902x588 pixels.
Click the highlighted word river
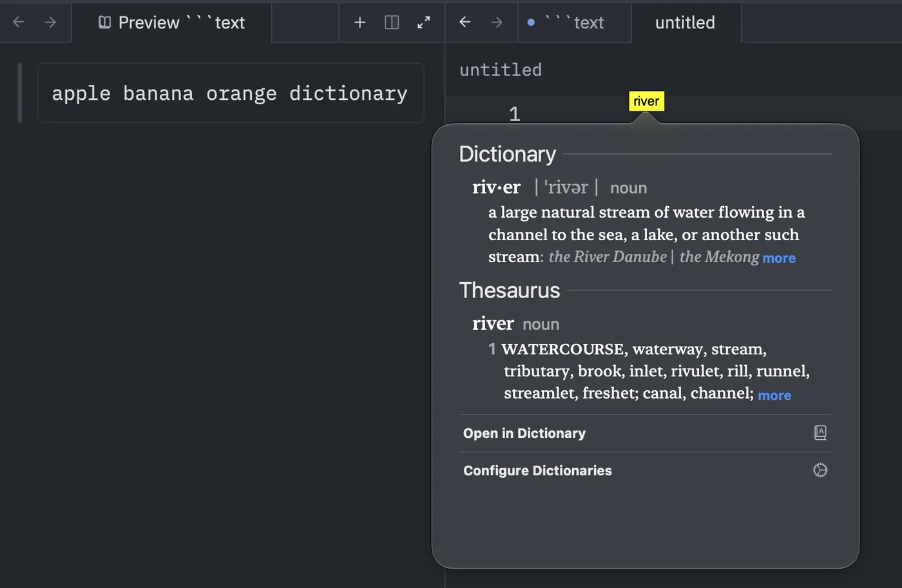[x=646, y=101]
